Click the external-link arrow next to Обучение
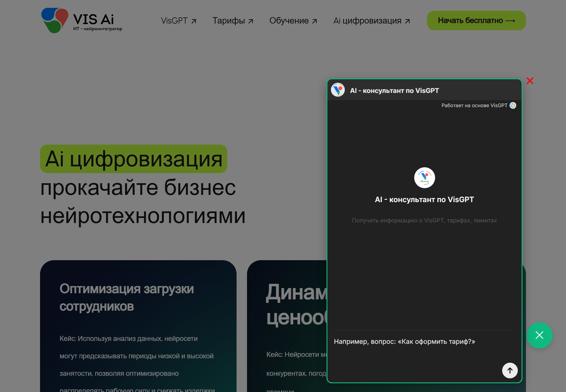Viewport: 566px width, 392px height. click(x=315, y=21)
